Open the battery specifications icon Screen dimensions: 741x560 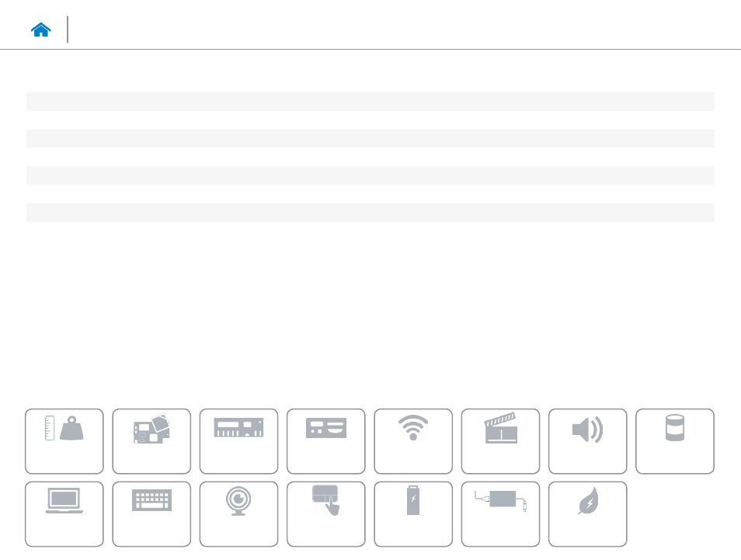coord(412,513)
